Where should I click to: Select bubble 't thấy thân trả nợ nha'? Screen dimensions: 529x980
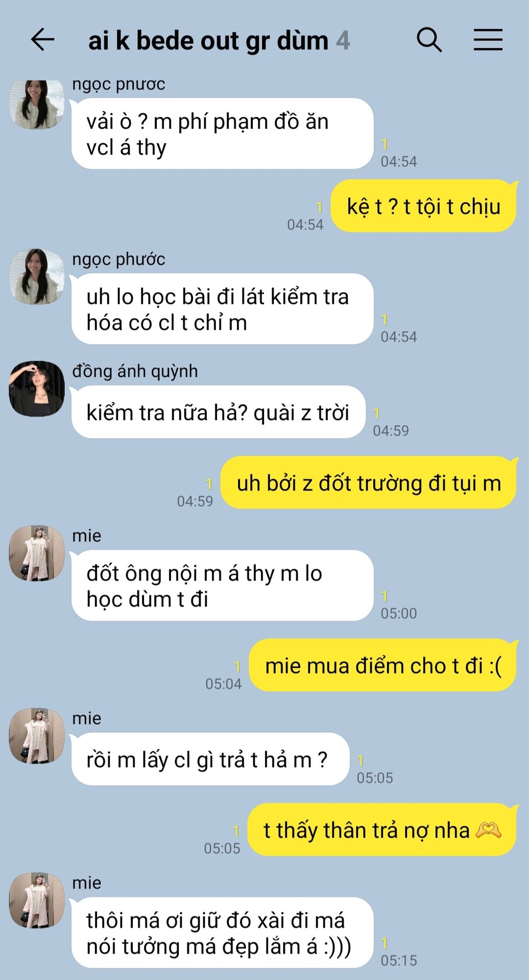(382, 829)
